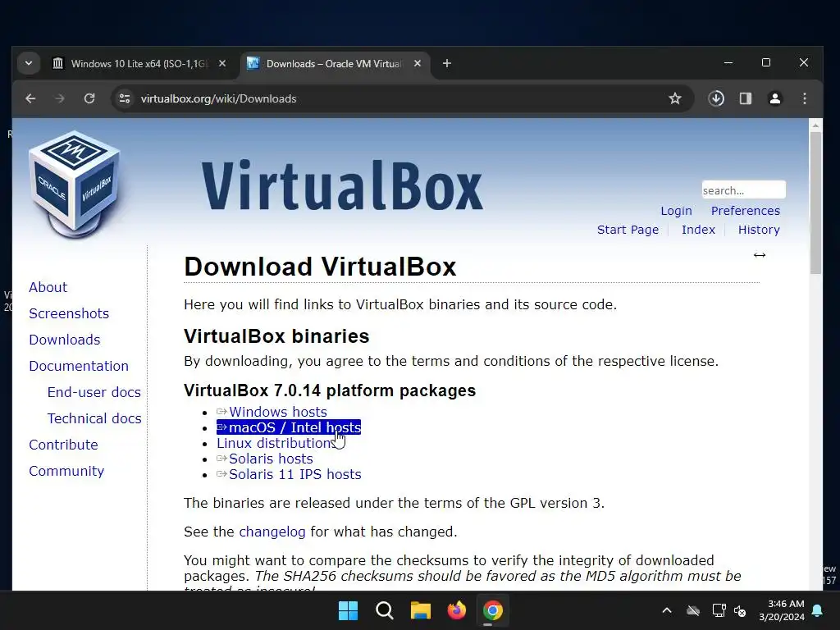Download Solaris hosts package
Viewport: 840px width, 630px height.
tap(271, 459)
